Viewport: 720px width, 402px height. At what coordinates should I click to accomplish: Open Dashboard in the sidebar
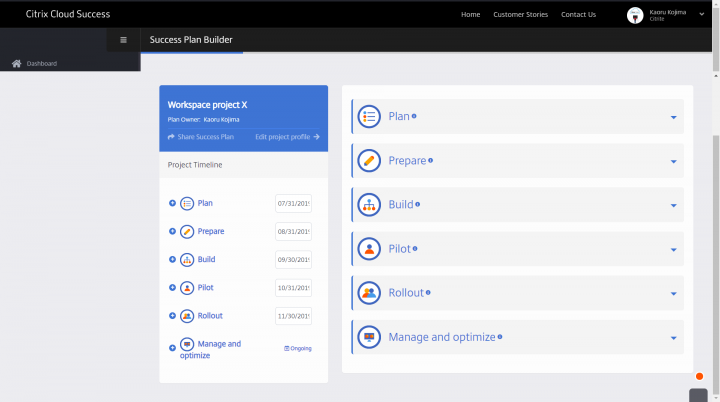(x=42, y=63)
